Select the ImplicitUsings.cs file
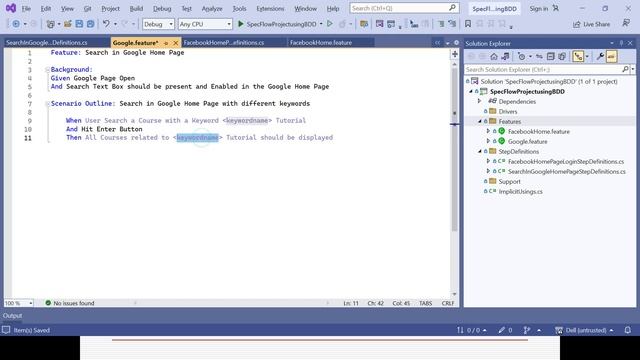 [520, 191]
